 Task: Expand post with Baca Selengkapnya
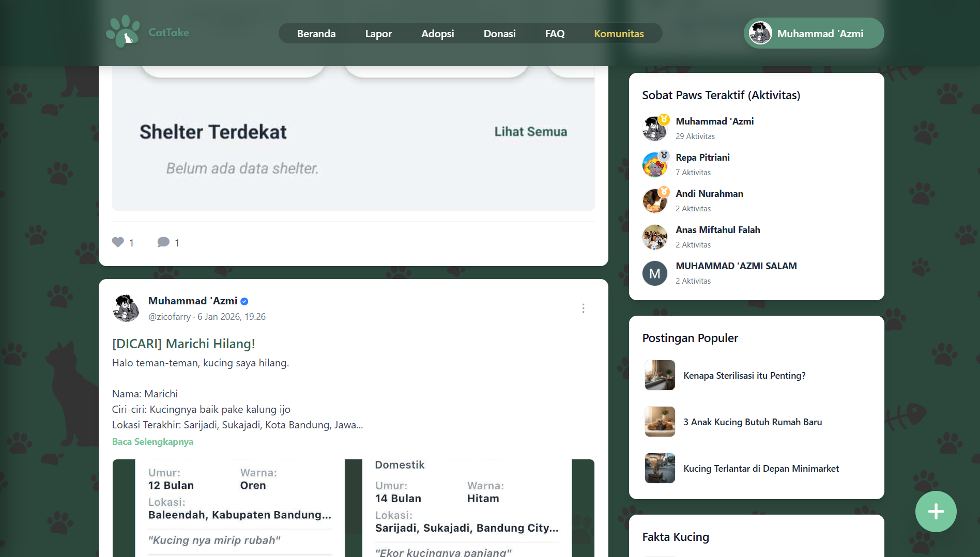pos(152,442)
